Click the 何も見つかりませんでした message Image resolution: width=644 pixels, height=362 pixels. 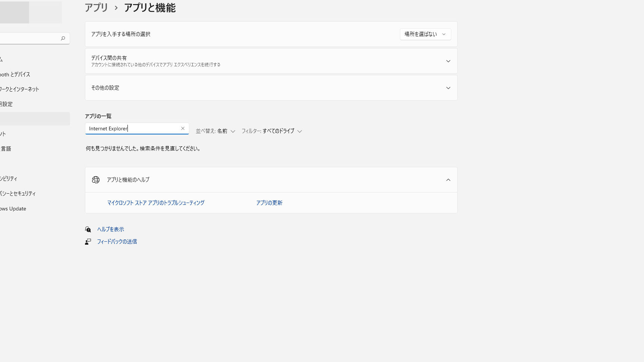click(x=143, y=149)
